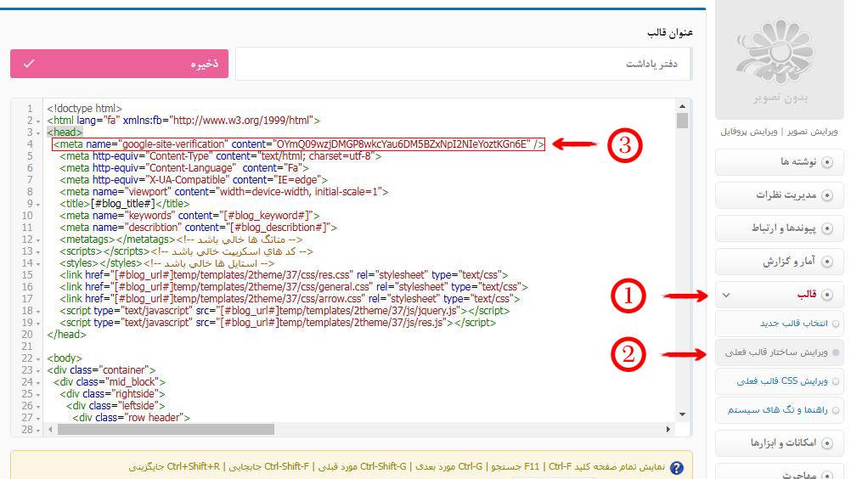The image size is (868, 479).
Task: Click the describtion meta tag line
Action: tap(198, 228)
